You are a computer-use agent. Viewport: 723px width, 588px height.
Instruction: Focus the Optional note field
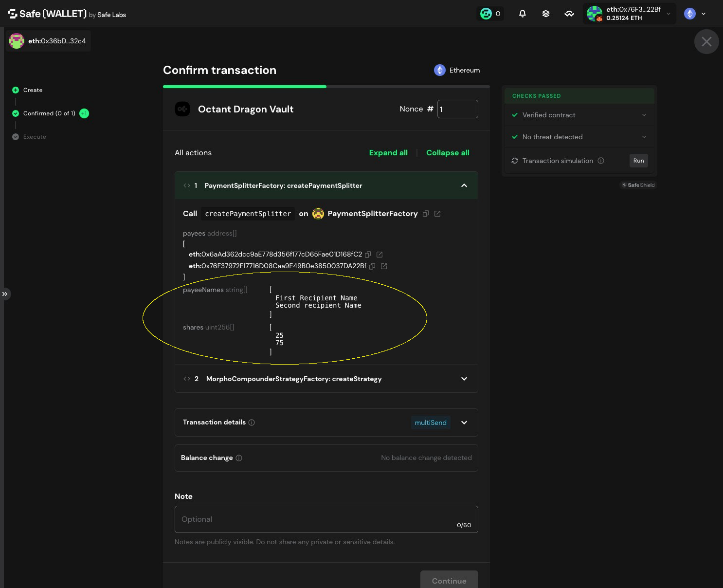[326, 519]
